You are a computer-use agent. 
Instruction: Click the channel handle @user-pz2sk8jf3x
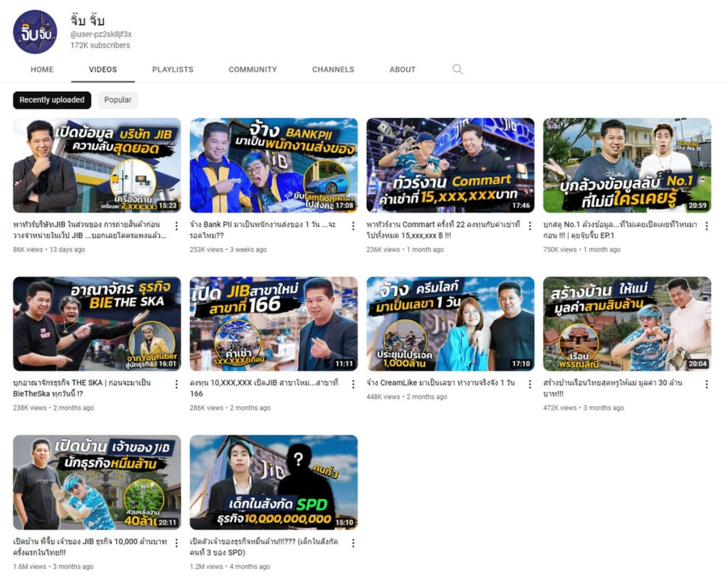coord(101,34)
